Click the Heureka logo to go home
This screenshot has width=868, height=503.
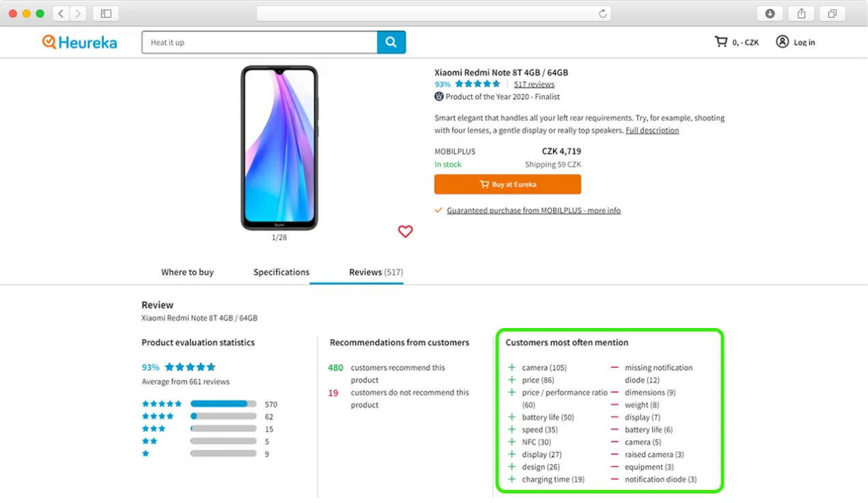pos(79,42)
